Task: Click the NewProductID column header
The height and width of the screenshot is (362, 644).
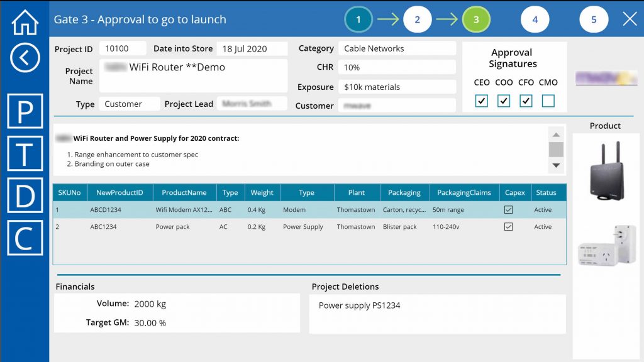Action: click(x=120, y=192)
